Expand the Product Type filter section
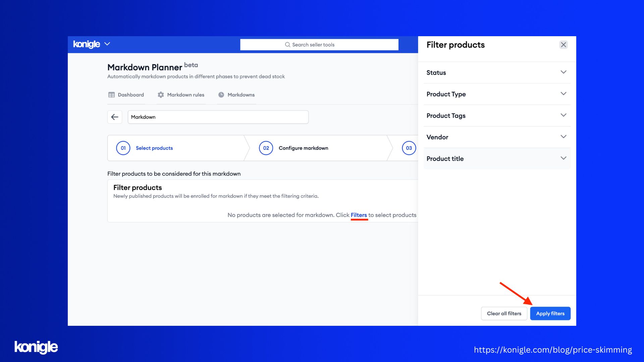The height and width of the screenshot is (362, 644). click(497, 94)
